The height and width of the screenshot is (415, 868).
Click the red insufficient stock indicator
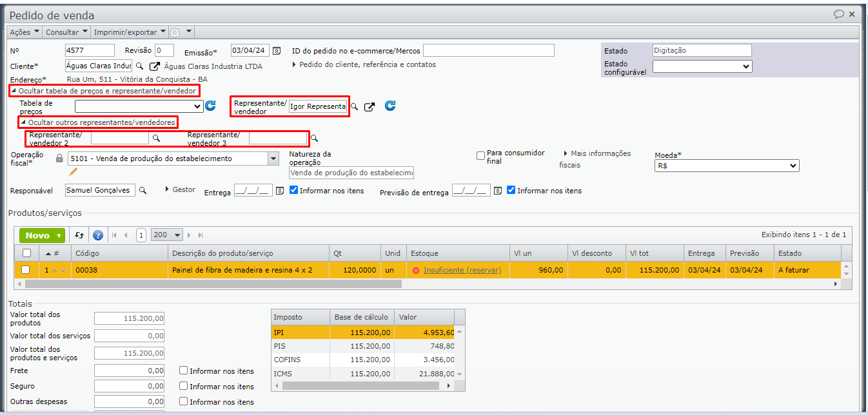pyautogui.click(x=416, y=271)
